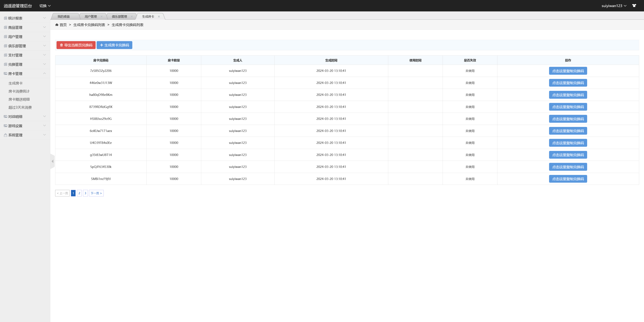Image resolution: width=644 pixels, height=322 pixels.
Task: Close the 俱乐部管理 tab
Action: (132, 16)
